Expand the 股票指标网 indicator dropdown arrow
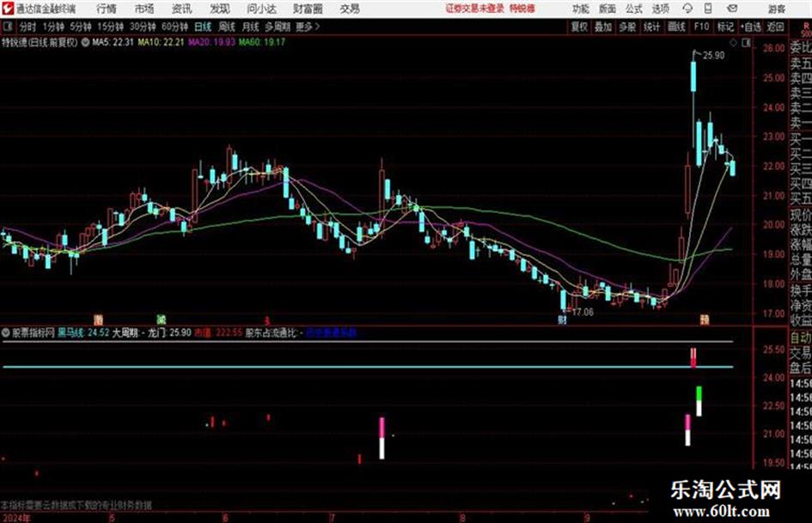 coord(6,332)
